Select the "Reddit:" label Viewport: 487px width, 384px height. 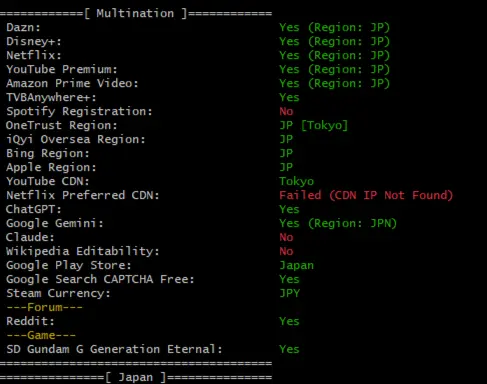click(x=30, y=321)
